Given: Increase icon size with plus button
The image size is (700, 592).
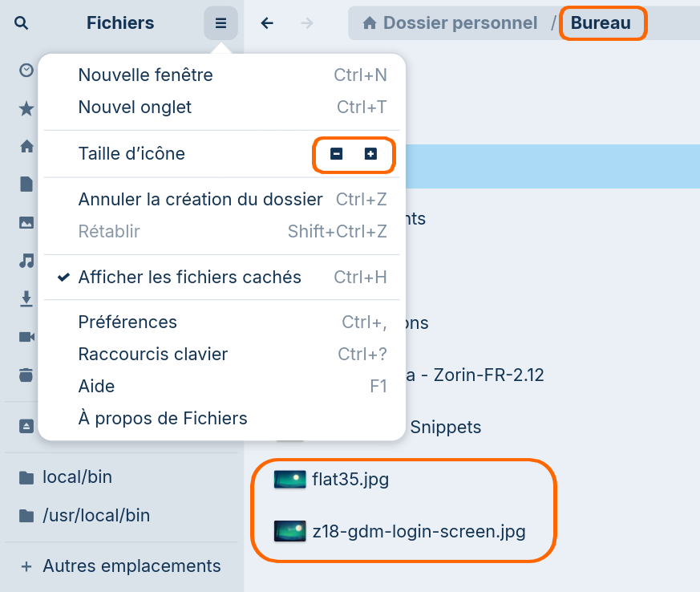Looking at the screenshot, I should (370, 154).
